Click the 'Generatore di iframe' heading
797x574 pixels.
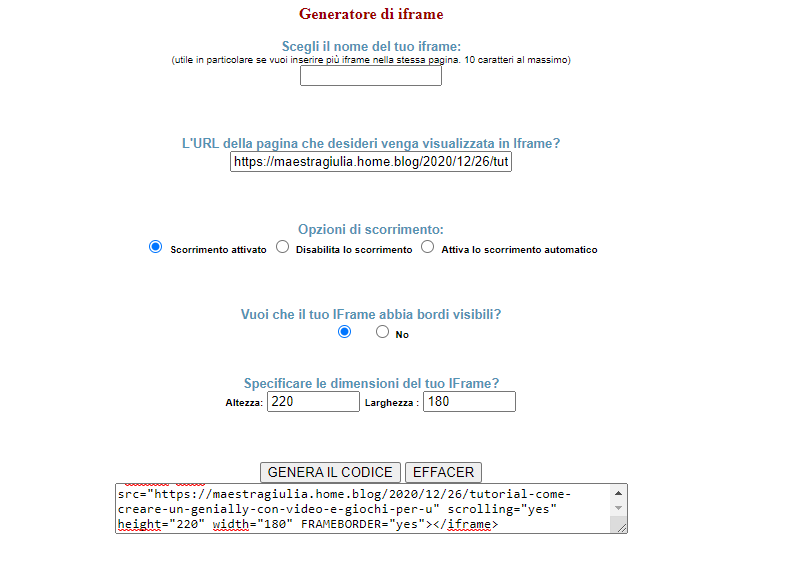tap(371, 14)
